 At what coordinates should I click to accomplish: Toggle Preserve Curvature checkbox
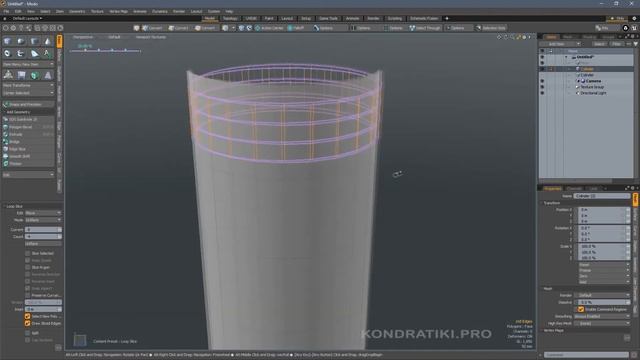[28, 295]
